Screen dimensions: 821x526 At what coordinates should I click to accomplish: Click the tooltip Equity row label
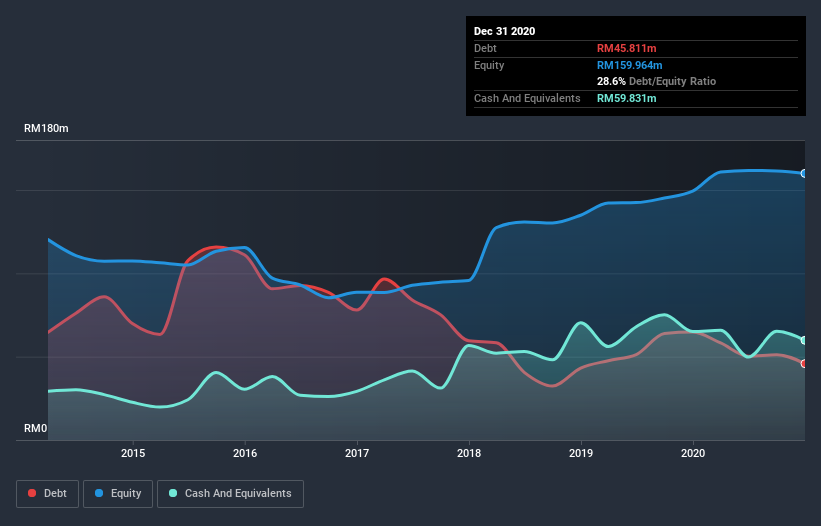point(489,65)
